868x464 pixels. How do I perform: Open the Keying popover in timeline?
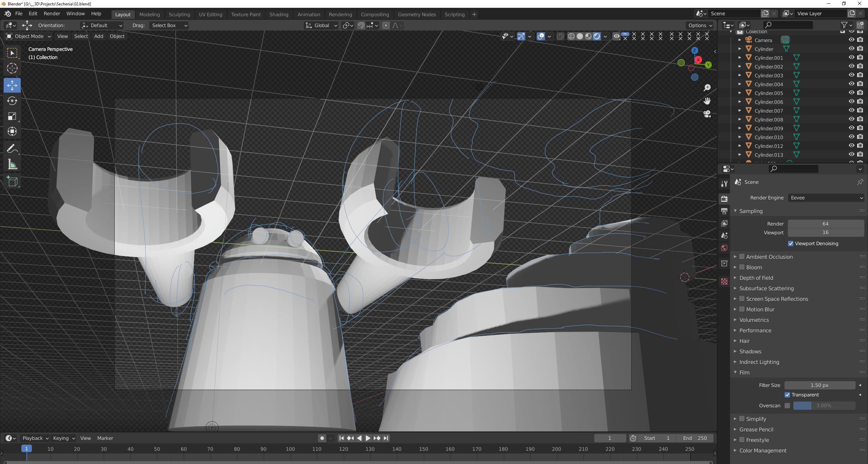[63, 438]
